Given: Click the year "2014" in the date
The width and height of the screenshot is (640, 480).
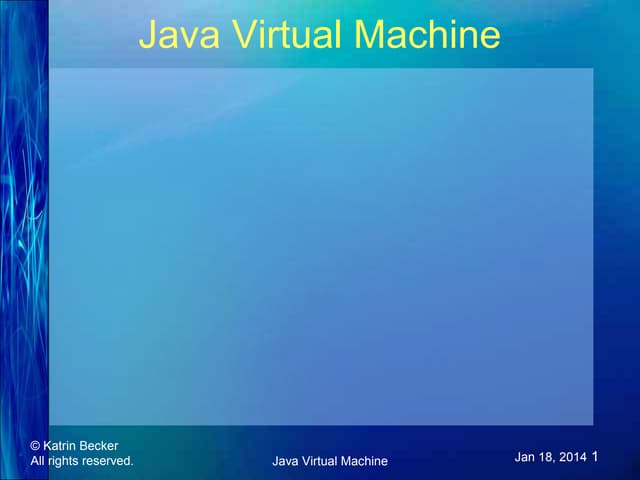Looking at the screenshot, I should click(x=572, y=457).
